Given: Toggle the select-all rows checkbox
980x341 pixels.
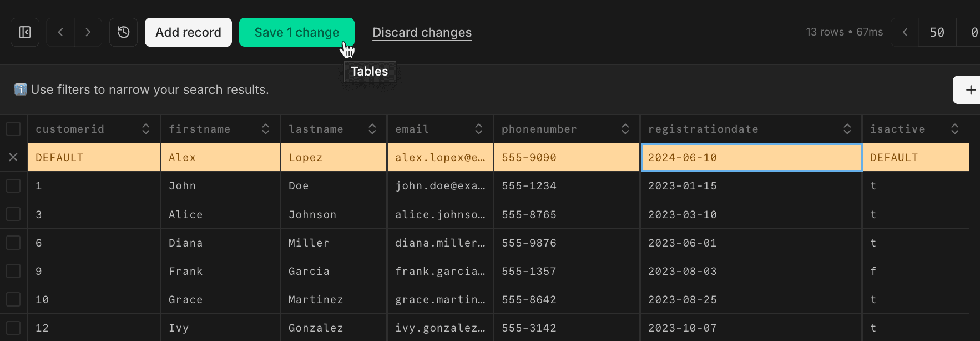Looking at the screenshot, I should pos(13,129).
